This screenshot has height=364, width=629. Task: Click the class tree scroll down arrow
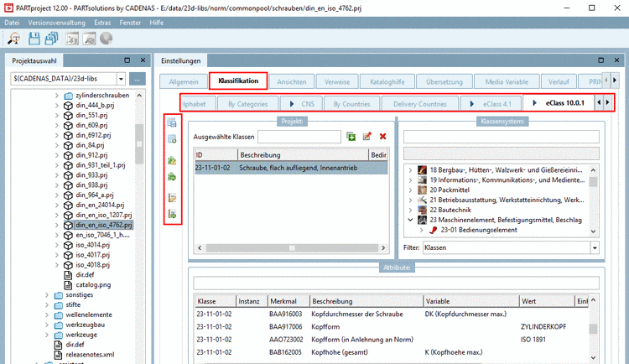593,231
